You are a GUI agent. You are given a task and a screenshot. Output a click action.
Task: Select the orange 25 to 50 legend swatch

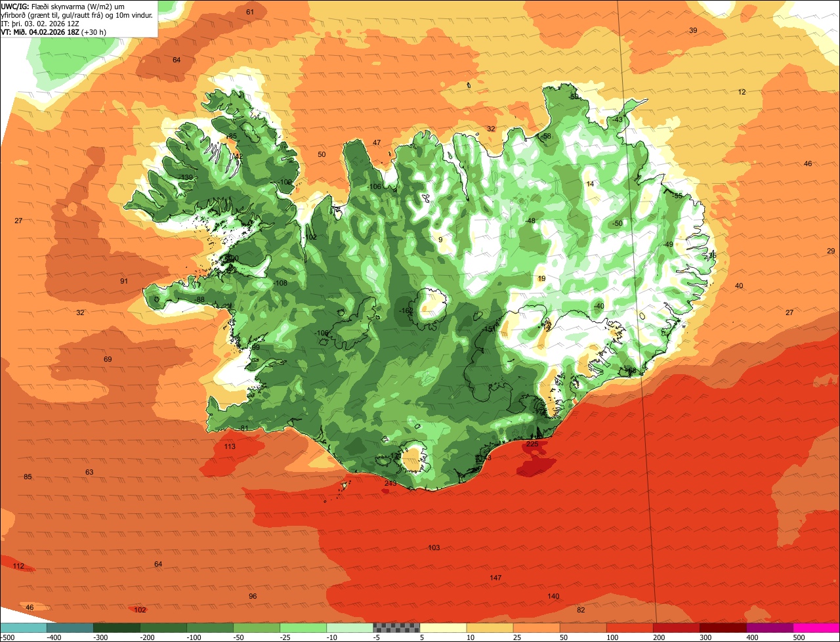click(537, 628)
